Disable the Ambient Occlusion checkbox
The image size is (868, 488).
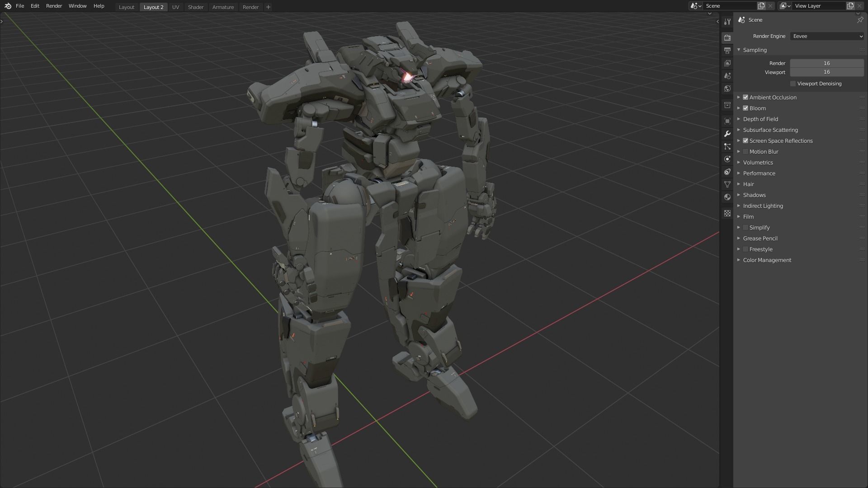pos(745,97)
